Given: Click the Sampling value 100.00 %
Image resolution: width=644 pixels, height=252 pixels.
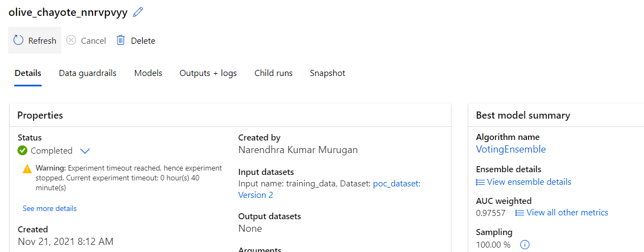Looking at the screenshot, I should point(494,244).
